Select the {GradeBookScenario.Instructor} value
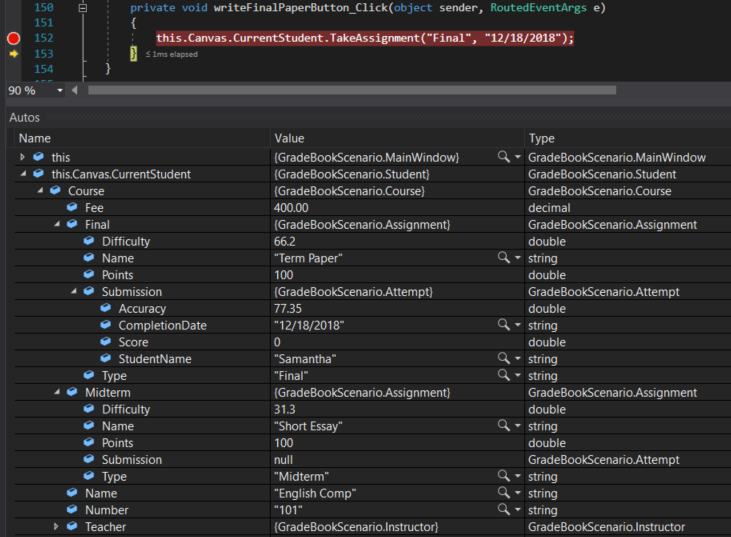 [356, 527]
